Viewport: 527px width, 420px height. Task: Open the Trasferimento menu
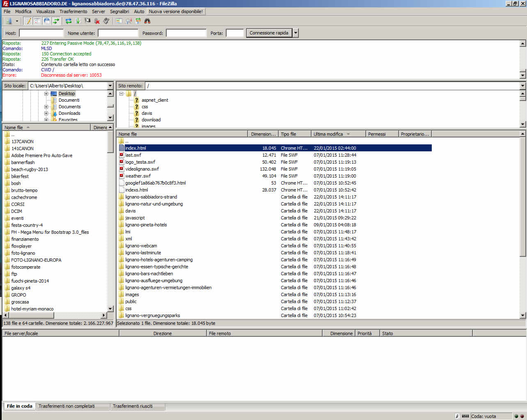73,11
